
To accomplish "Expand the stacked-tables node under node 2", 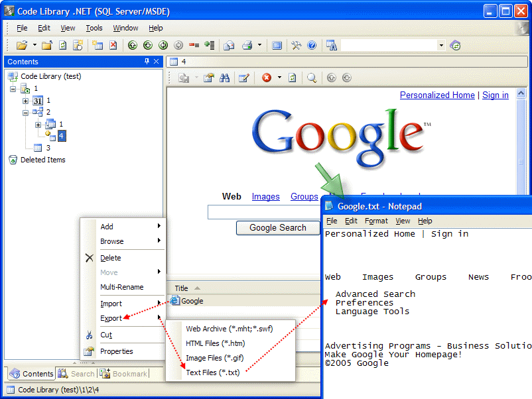I will point(38,125).
